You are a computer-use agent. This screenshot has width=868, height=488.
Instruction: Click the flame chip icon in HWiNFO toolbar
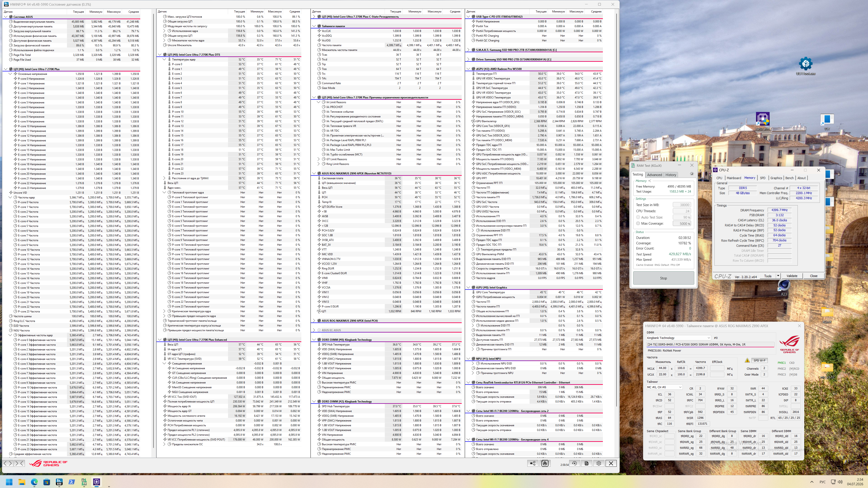pos(545,463)
